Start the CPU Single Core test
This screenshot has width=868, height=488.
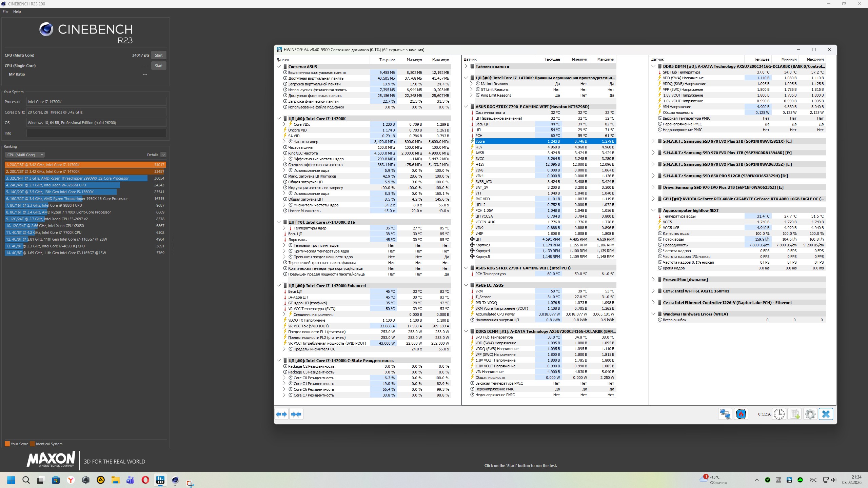pyautogui.click(x=159, y=66)
